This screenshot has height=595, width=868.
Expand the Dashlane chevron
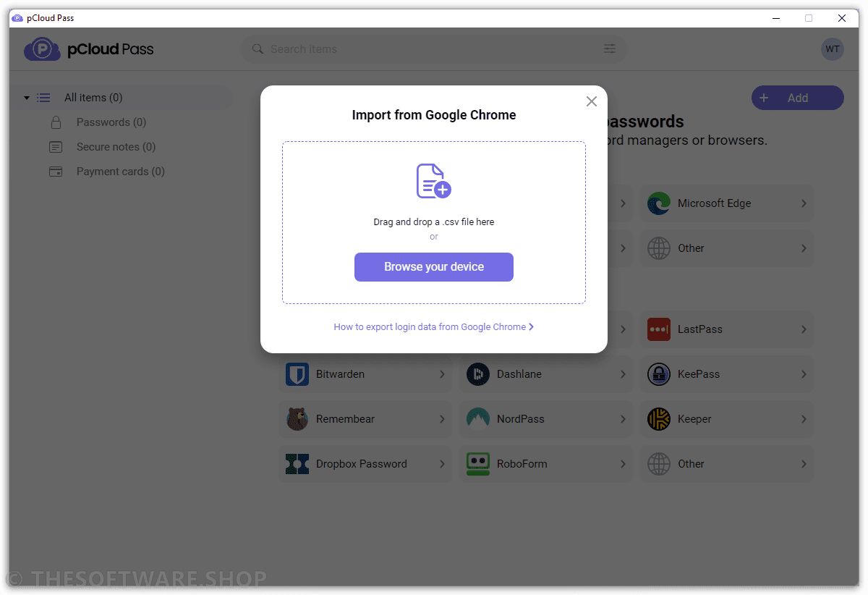[623, 374]
